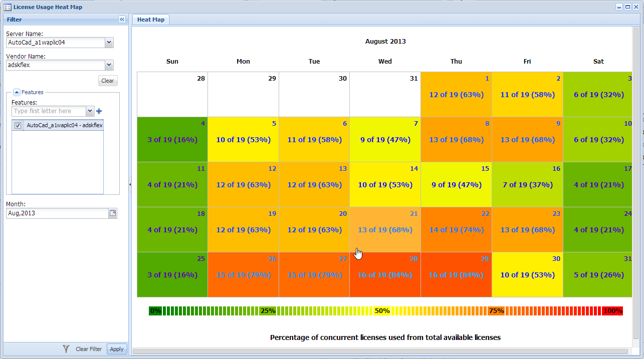644x359 pixels.
Task: Click the Filter panel header title
Action: point(15,20)
